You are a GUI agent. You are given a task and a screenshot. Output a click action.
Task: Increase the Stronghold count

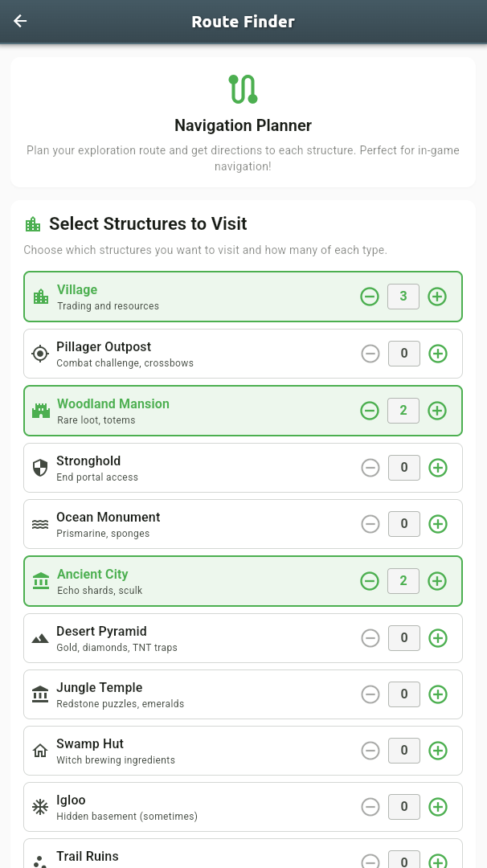coord(437,467)
